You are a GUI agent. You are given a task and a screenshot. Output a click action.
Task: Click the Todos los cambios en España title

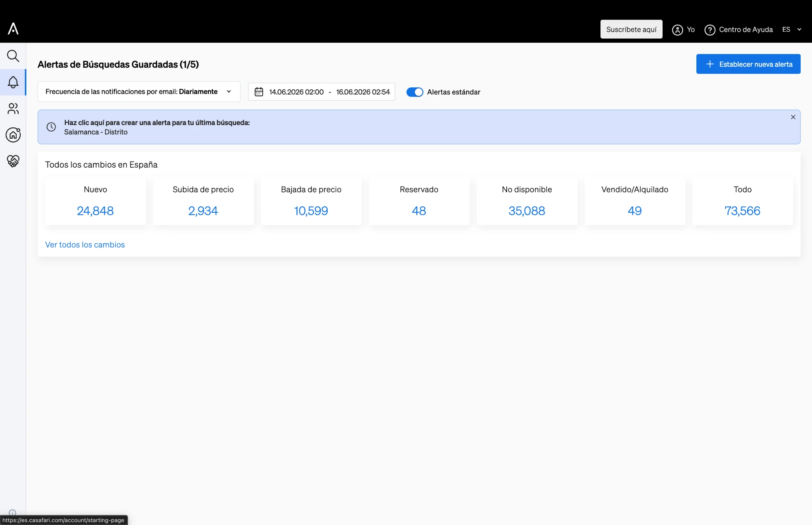pos(101,164)
